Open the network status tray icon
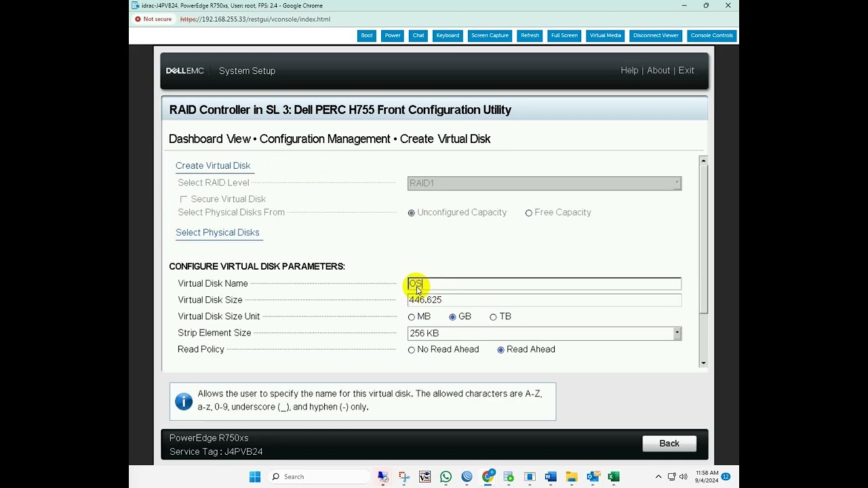The width and height of the screenshot is (868, 488). [x=671, y=476]
